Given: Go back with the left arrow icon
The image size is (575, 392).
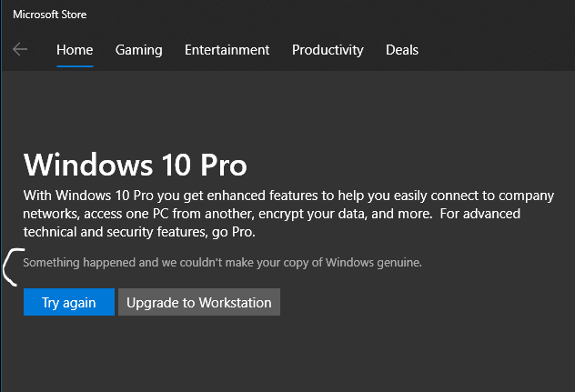Looking at the screenshot, I should (20, 49).
